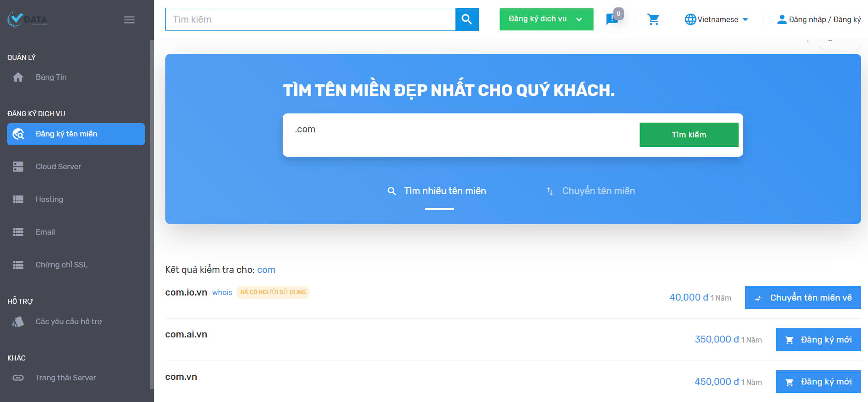Click transfer icon in Chuyển tên miền về button

click(x=759, y=298)
